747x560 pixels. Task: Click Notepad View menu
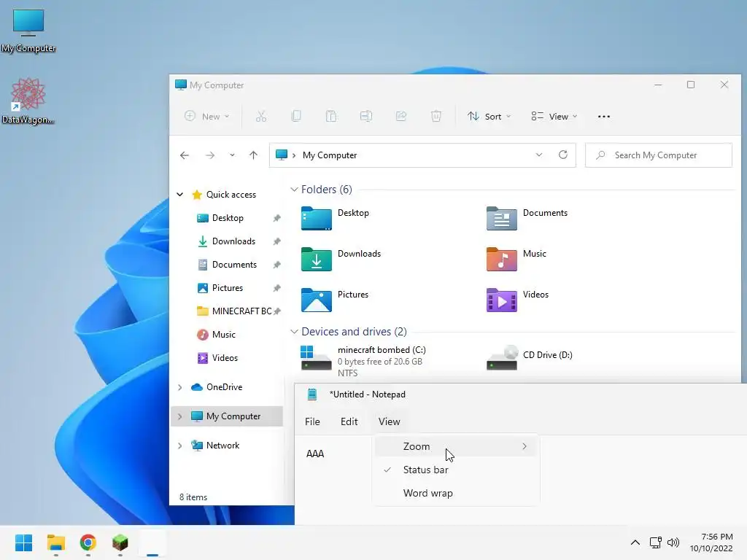[390, 421]
